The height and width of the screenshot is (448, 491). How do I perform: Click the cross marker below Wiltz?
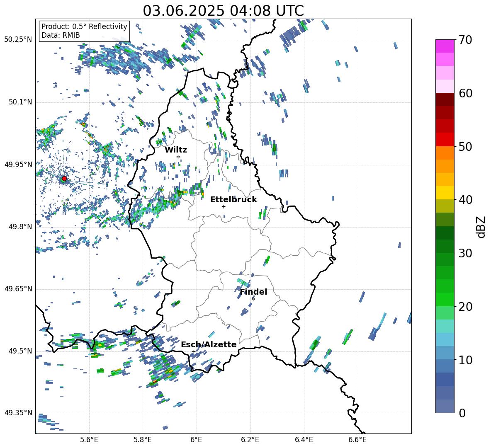click(178, 157)
